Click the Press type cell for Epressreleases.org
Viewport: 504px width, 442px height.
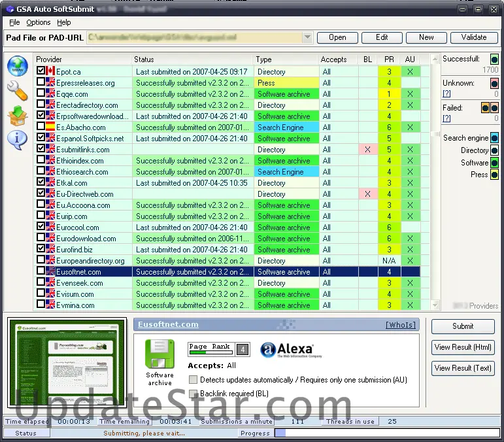pos(286,83)
